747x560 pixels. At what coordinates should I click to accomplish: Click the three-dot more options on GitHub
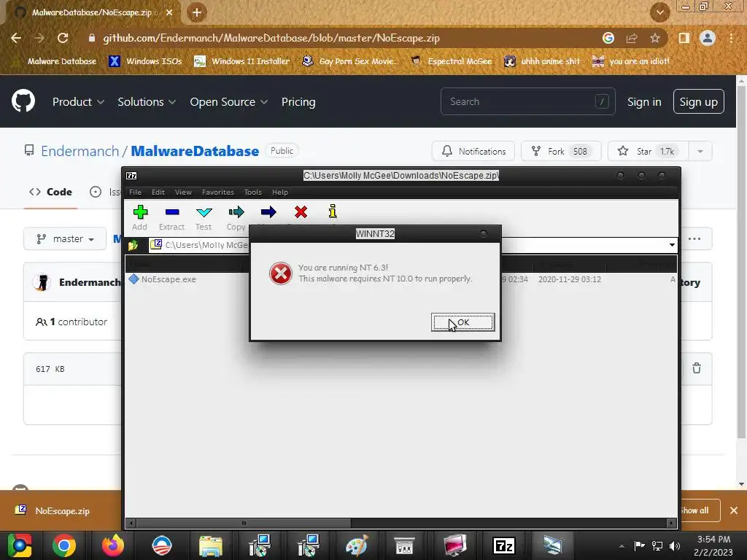(694, 238)
